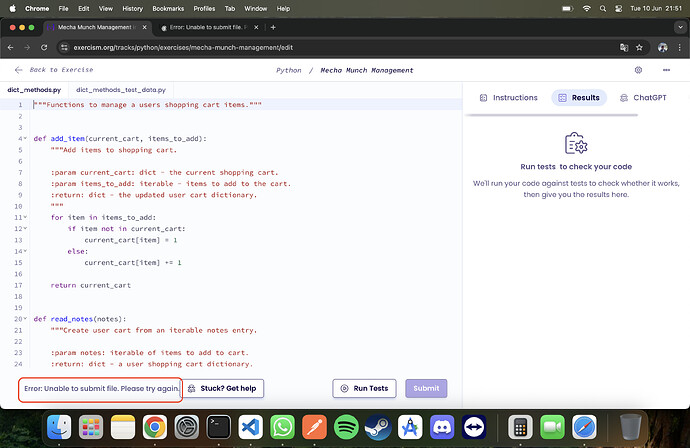Click the translate page icon
Screen dimensions: 690x448
[624, 48]
